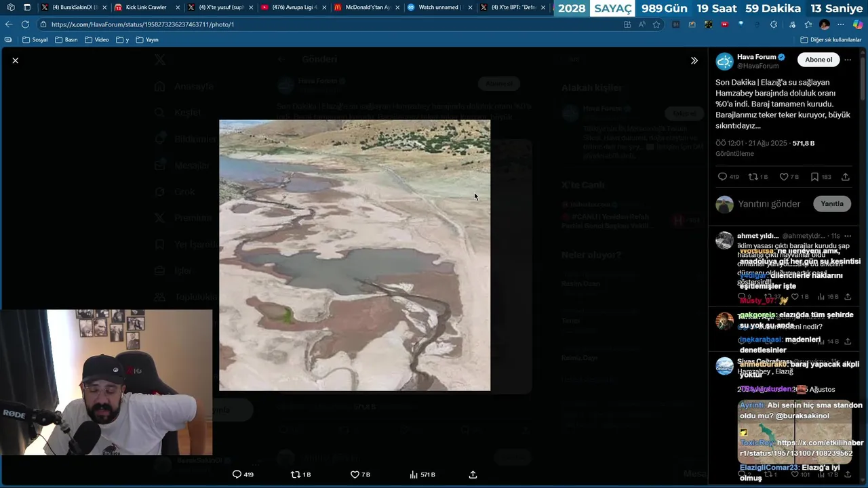This screenshot has height=488, width=868.
Task: Open the Basın bookmarks folder
Action: coord(66,40)
